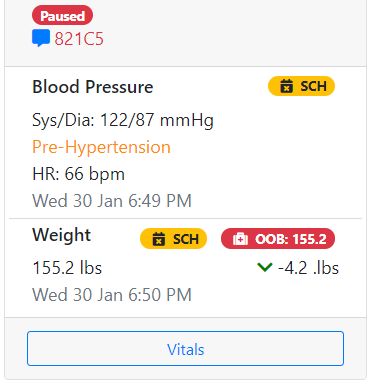Click Wed 30 Jan 6:49 PM timestamp

tap(112, 201)
